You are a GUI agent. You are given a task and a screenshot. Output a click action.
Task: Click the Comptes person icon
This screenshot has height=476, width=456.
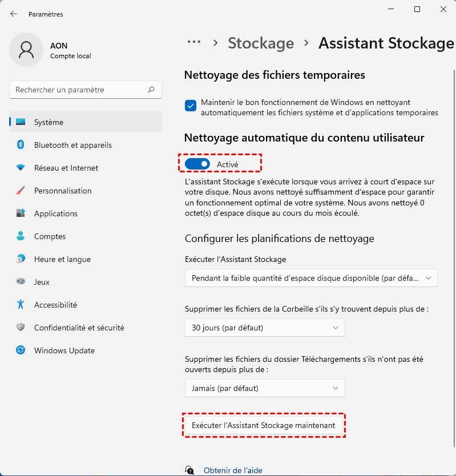click(x=21, y=236)
